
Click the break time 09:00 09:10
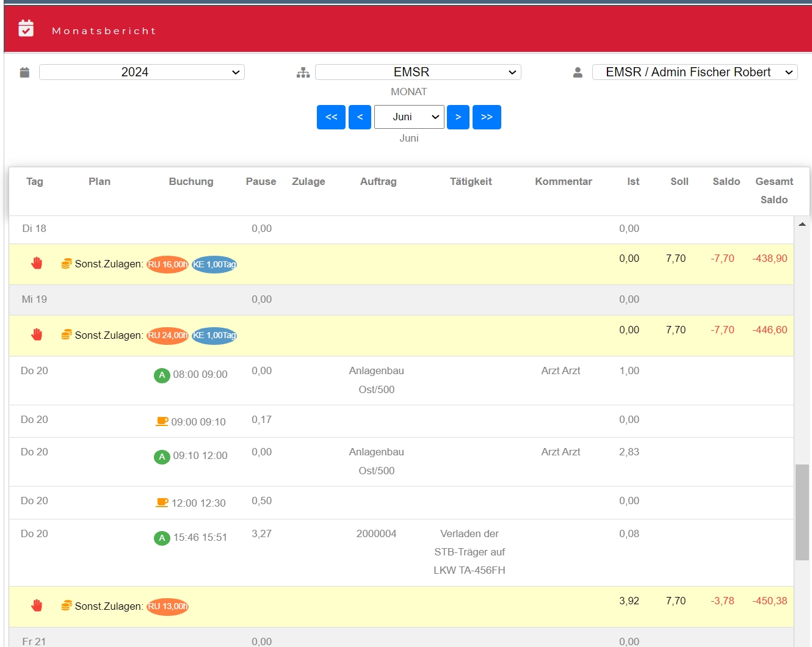coord(198,422)
